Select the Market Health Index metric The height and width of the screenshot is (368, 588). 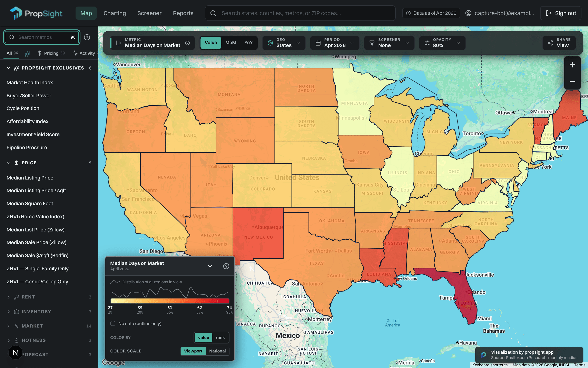pyautogui.click(x=30, y=83)
